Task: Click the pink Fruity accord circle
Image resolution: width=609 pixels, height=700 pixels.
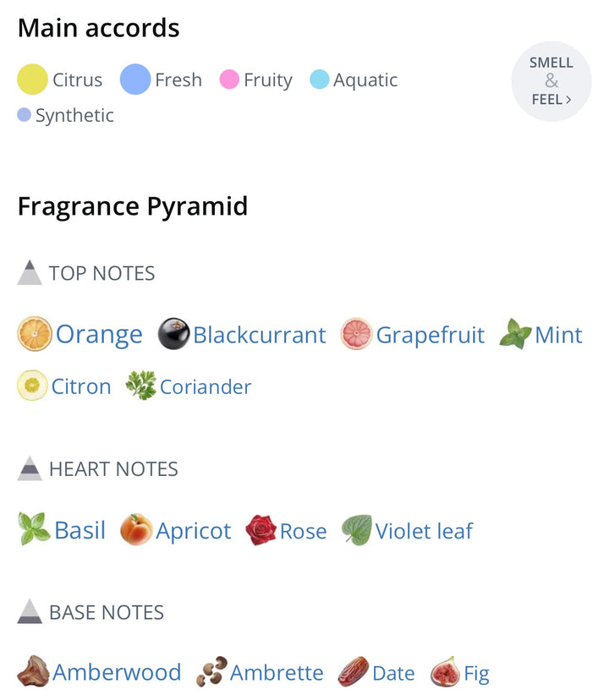Action: pos(229,79)
